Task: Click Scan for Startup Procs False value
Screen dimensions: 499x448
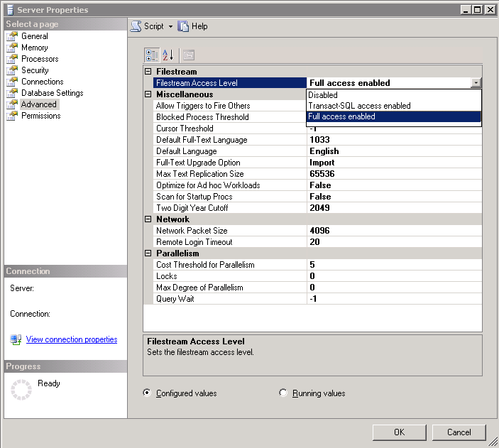Action: coord(394,197)
